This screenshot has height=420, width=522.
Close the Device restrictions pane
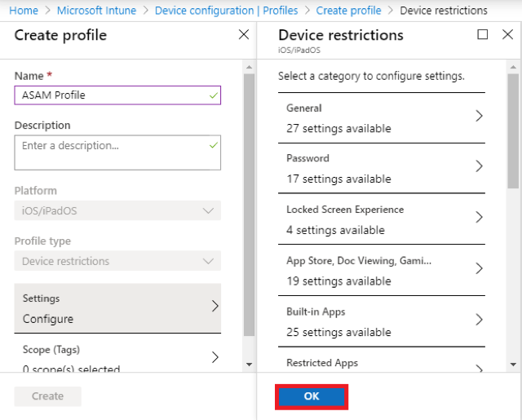coord(507,34)
